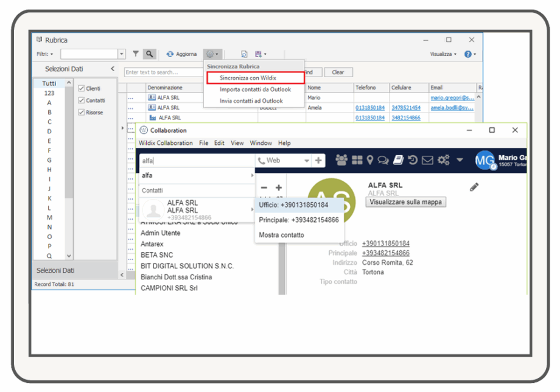The width and height of the screenshot is (560, 392).
Task: Sort by the Denominazione column header
Action: [x=174, y=88]
